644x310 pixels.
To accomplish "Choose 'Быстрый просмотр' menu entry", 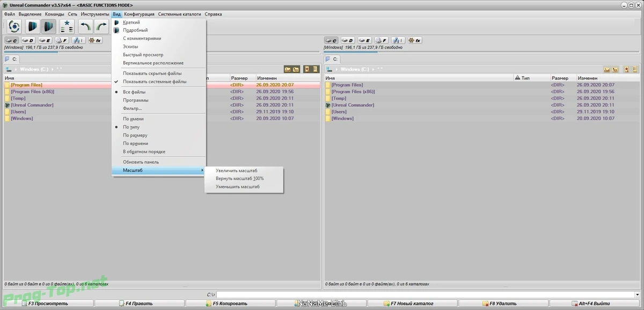I will pos(158,55).
